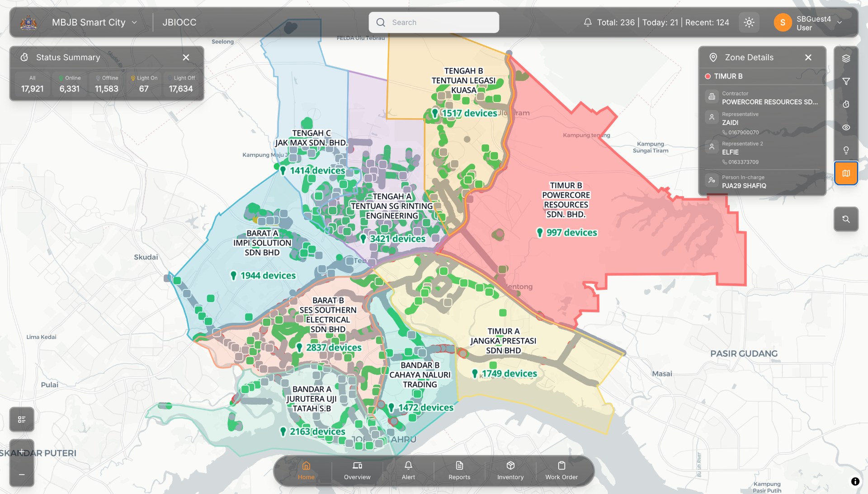Filter by Online devices 6,331
The height and width of the screenshot is (494, 868).
(70, 84)
